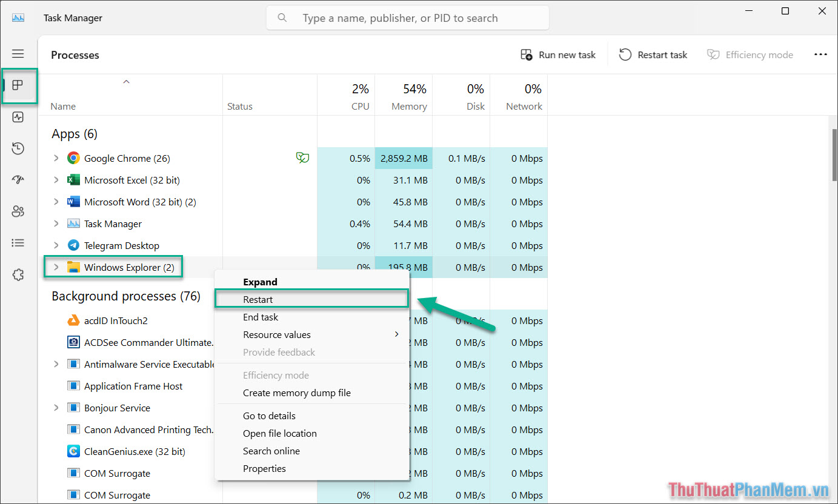Open the App history page icon
This screenshot has width=838, height=504.
(18, 148)
